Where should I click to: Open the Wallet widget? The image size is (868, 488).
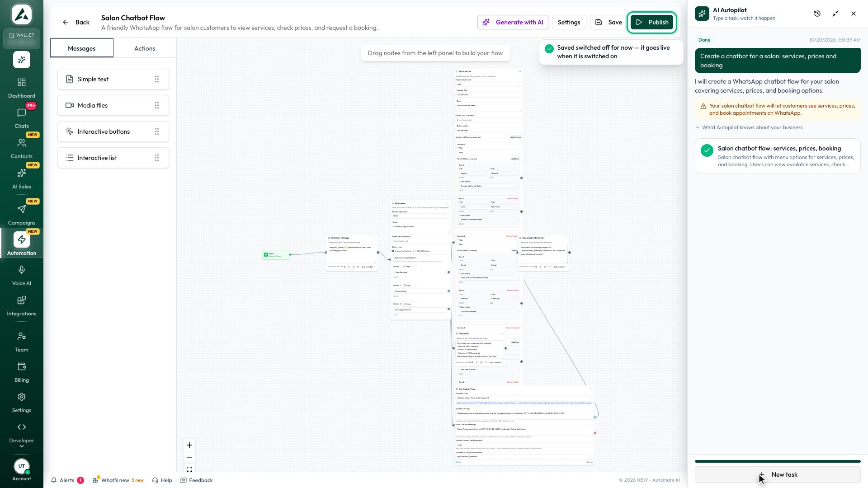point(22,39)
